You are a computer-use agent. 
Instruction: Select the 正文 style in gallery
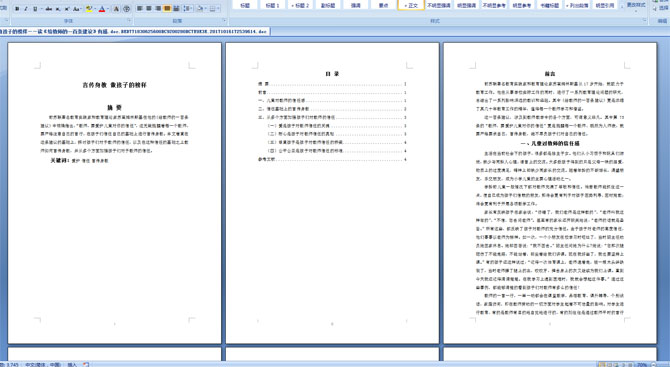(411, 5)
